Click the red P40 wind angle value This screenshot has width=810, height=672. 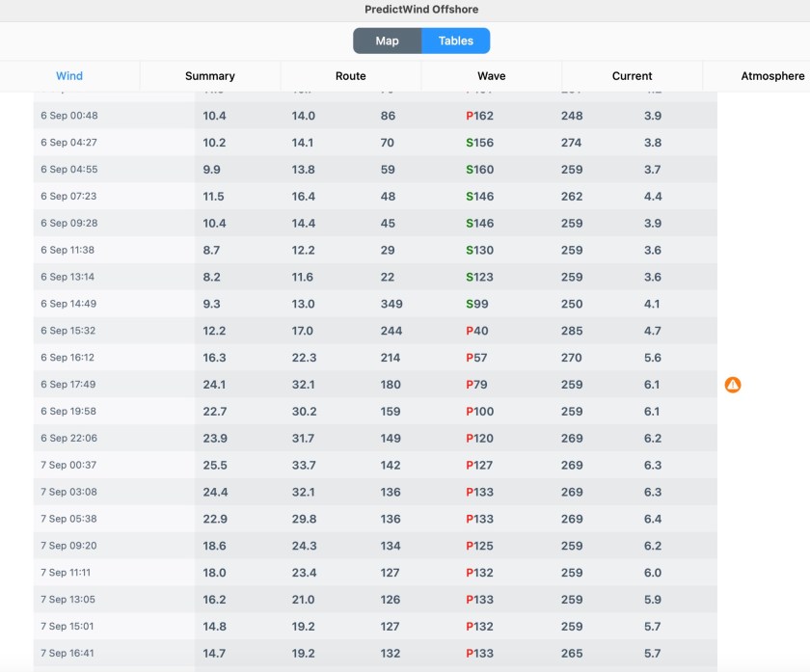tap(477, 331)
